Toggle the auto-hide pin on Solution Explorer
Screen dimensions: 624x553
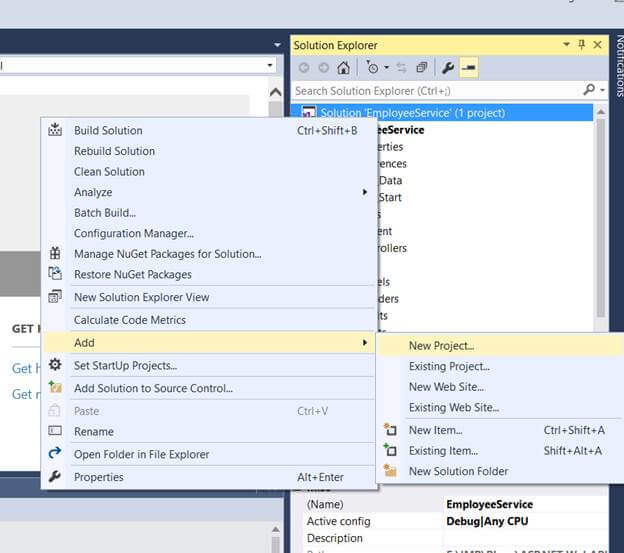[x=582, y=45]
